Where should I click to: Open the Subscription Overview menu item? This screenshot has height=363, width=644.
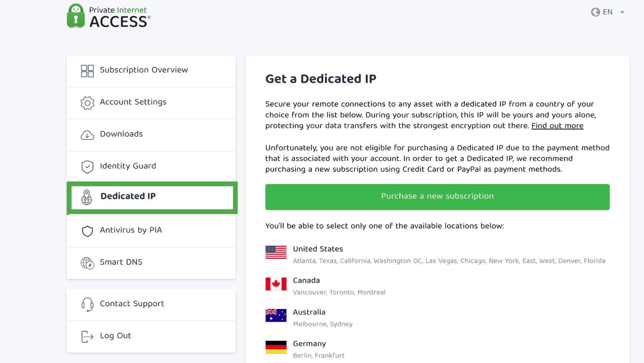point(151,71)
